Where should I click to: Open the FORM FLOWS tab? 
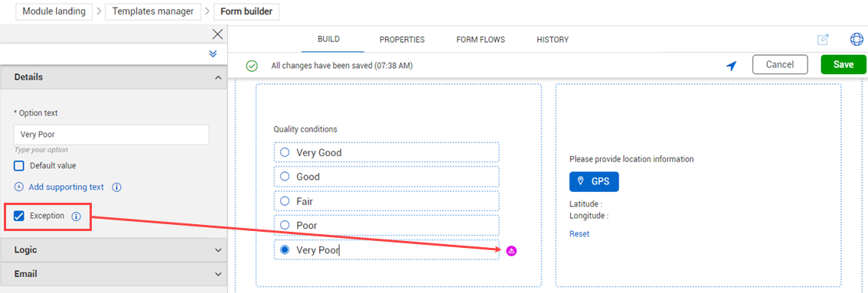click(x=481, y=40)
